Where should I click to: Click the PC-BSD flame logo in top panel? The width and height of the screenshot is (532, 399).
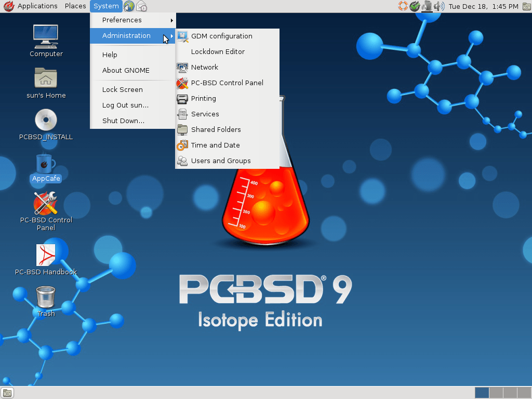9,6
